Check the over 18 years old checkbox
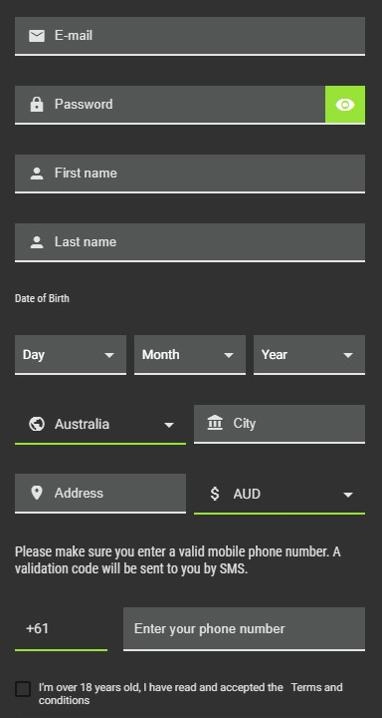 [x=23, y=689]
